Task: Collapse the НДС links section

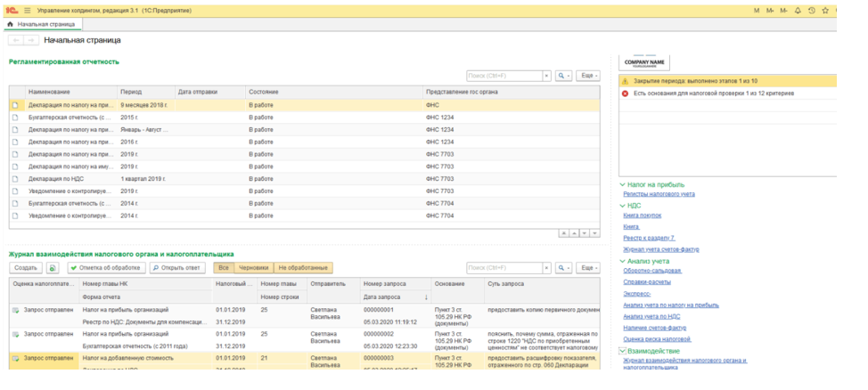Action: click(622, 205)
